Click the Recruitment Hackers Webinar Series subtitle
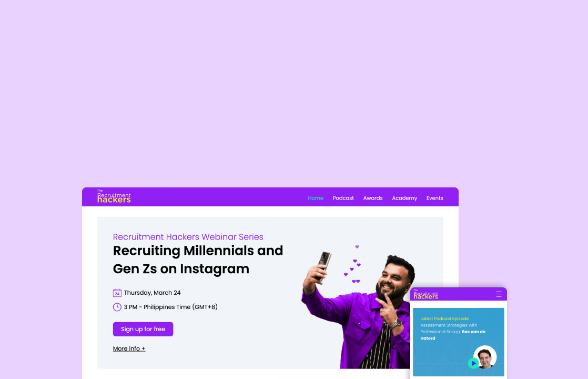This screenshot has width=588, height=379. (x=188, y=237)
